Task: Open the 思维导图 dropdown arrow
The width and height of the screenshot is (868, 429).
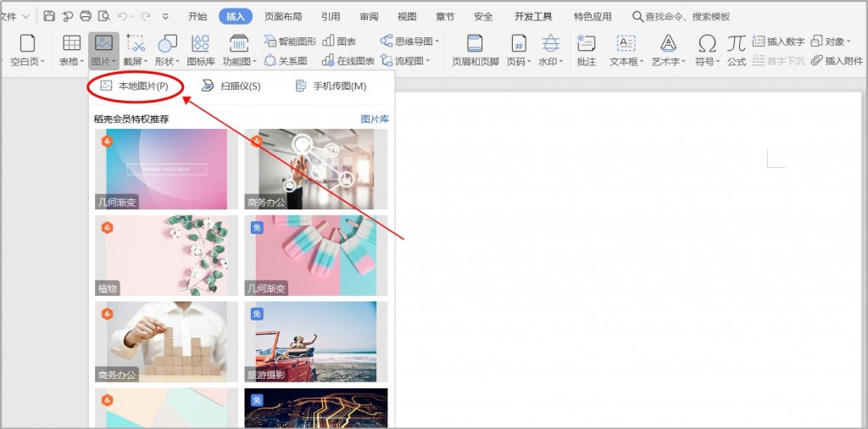Action: click(437, 42)
